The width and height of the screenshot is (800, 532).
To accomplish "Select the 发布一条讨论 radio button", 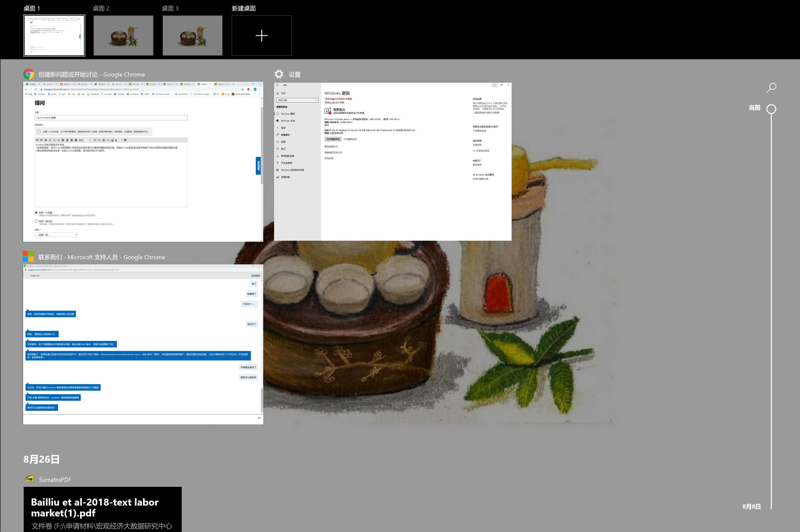I will click(36, 221).
